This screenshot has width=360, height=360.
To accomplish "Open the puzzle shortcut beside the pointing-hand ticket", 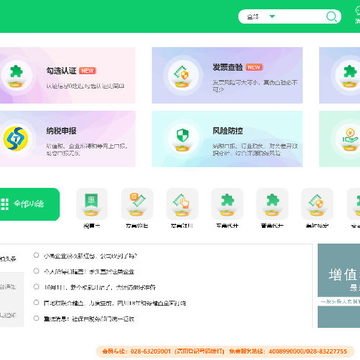I will point(227,204).
